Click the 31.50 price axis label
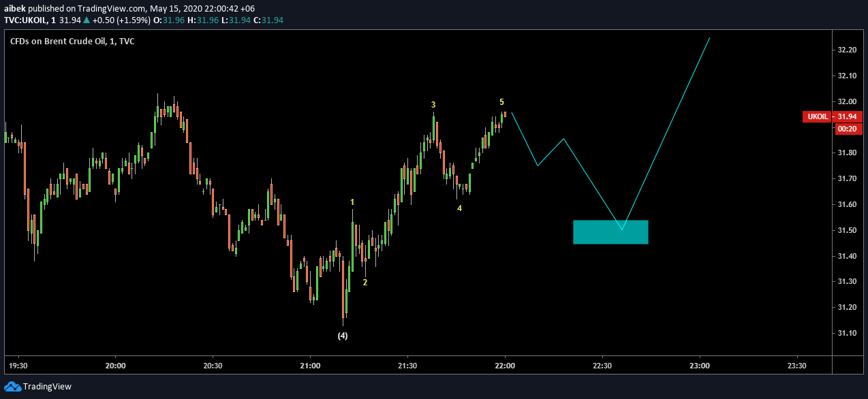Image resolution: width=868 pixels, height=399 pixels. [848, 230]
